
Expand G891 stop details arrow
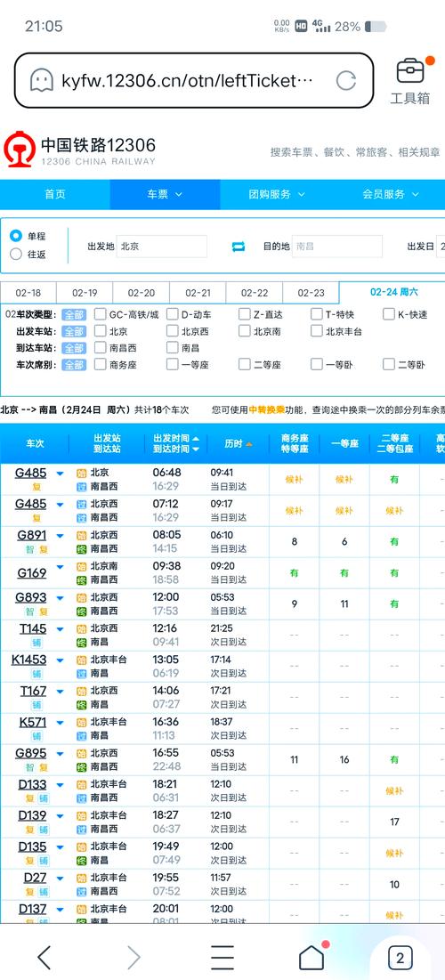60,536
